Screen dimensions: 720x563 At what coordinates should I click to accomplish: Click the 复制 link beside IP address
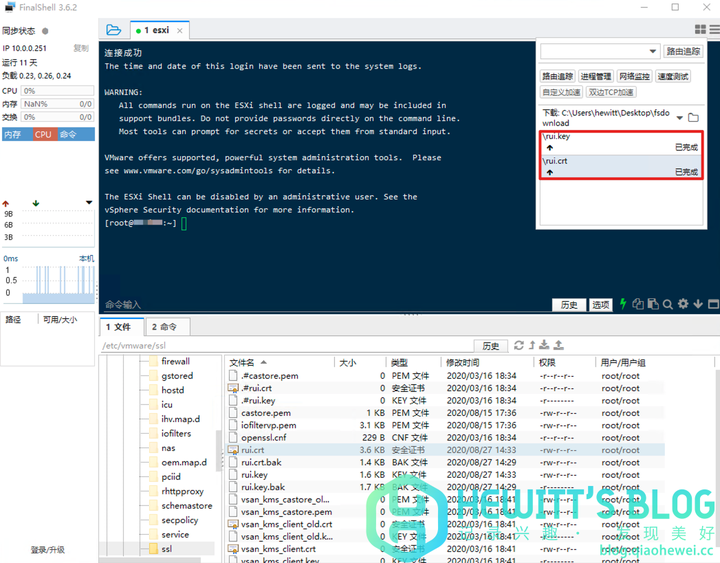pos(81,48)
